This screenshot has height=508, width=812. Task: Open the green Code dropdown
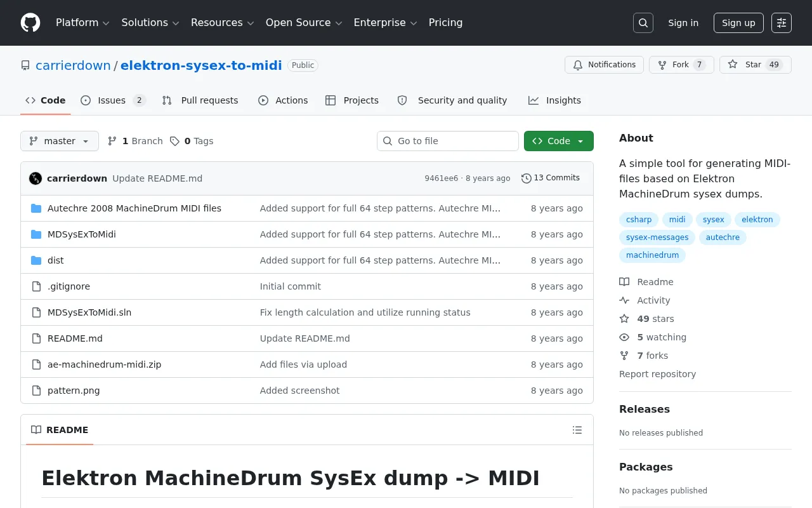559,141
